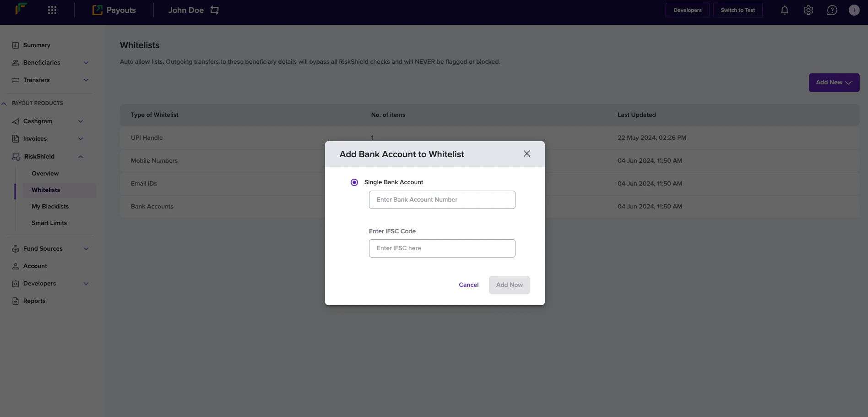Click the Cashfree logo in the header
The height and width of the screenshot is (417, 868).
coord(21,9)
